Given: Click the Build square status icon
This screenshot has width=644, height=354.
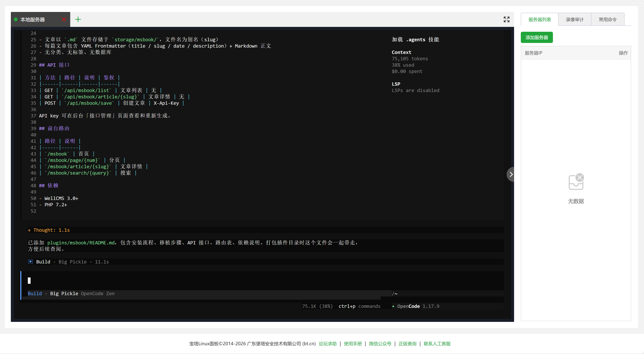Looking at the screenshot, I should [30, 262].
